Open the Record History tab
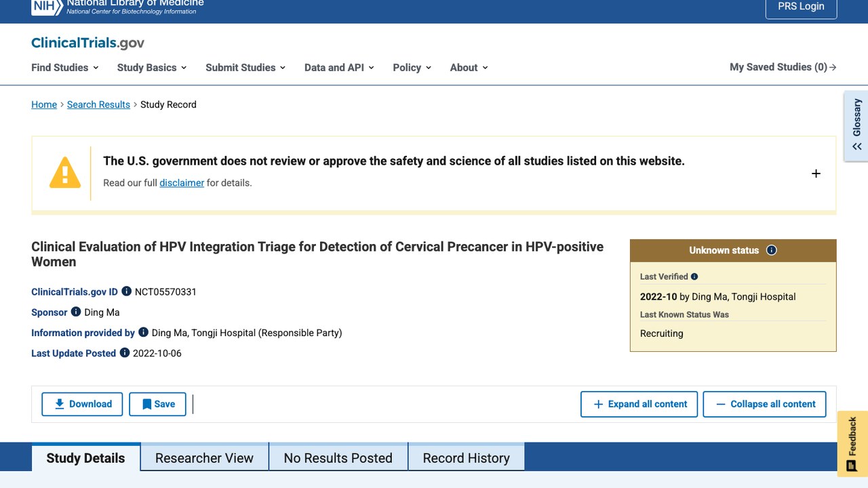 (466, 457)
